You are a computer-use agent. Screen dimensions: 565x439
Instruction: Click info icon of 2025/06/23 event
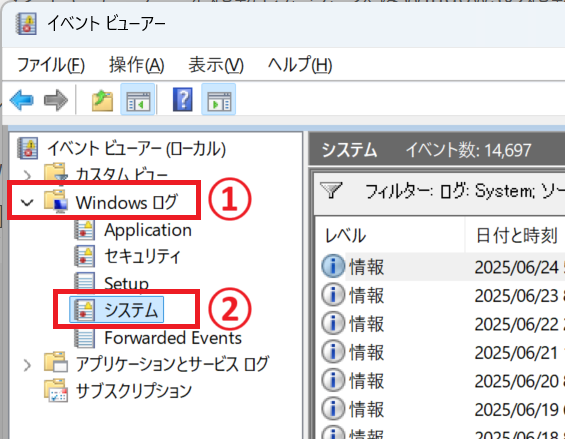pos(333,295)
